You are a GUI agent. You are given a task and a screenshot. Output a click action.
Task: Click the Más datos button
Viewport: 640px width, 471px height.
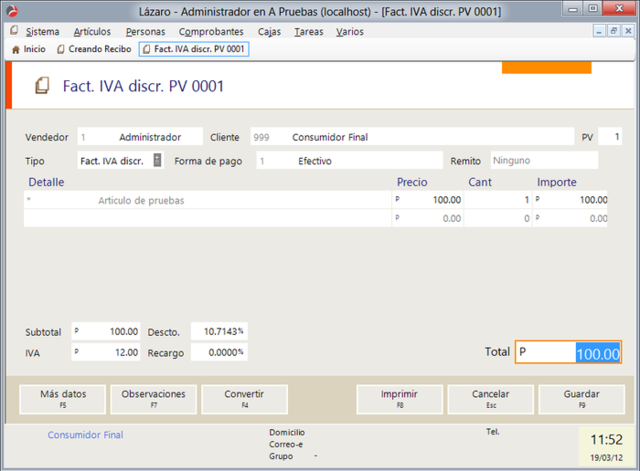click(x=63, y=399)
